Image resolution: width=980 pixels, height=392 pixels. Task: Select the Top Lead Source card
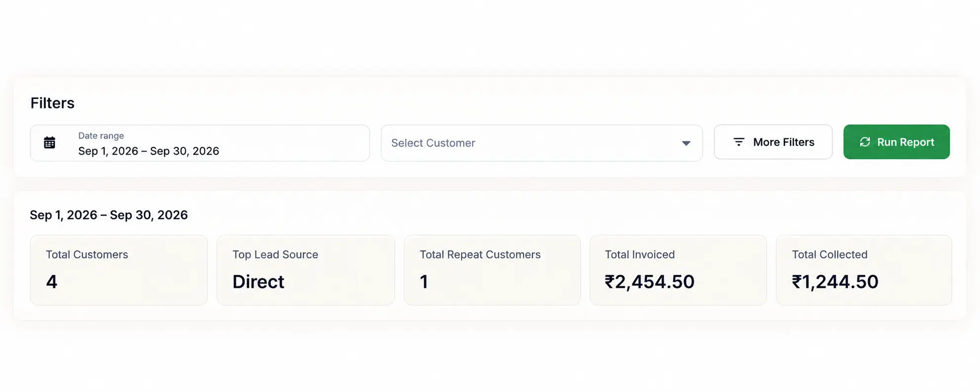(x=305, y=270)
